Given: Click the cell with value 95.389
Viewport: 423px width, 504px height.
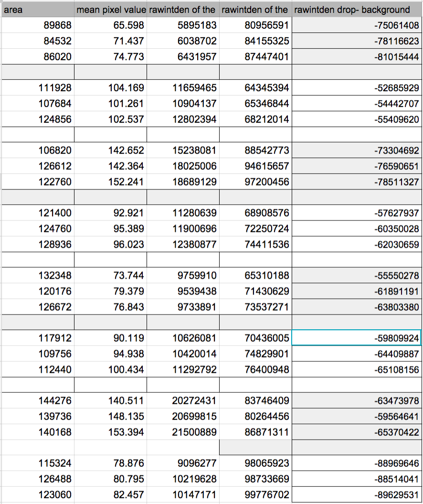Looking at the screenshot, I should pyautogui.click(x=111, y=229).
